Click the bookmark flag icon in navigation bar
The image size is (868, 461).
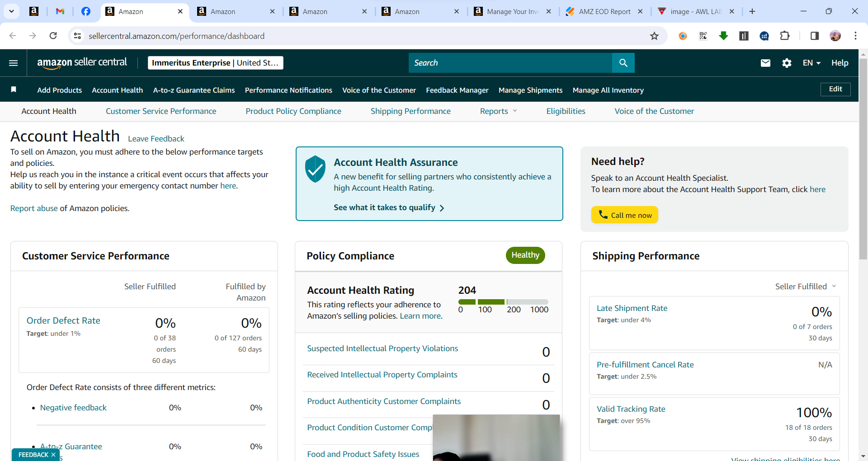click(x=14, y=89)
